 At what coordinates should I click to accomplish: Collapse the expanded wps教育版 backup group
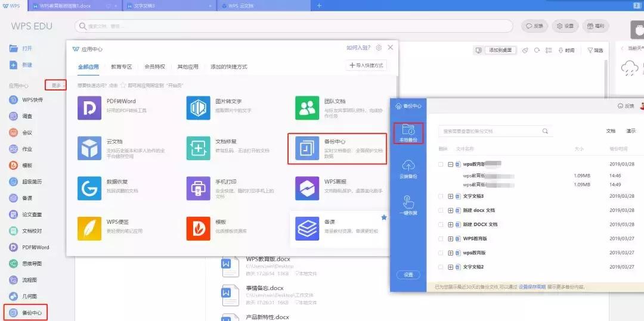[451, 164]
